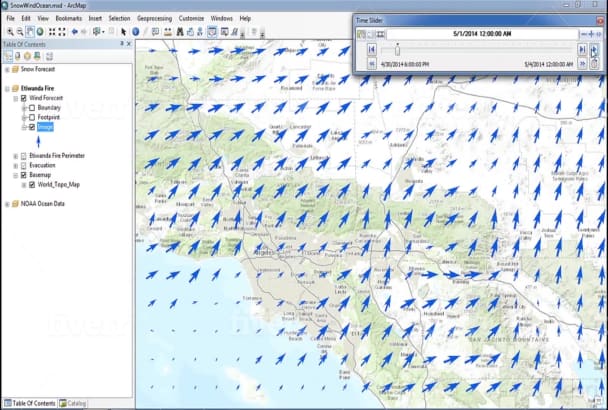Viewport: 608px width, 410px height.
Task: Click the current time display field
Action: click(482, 34)
